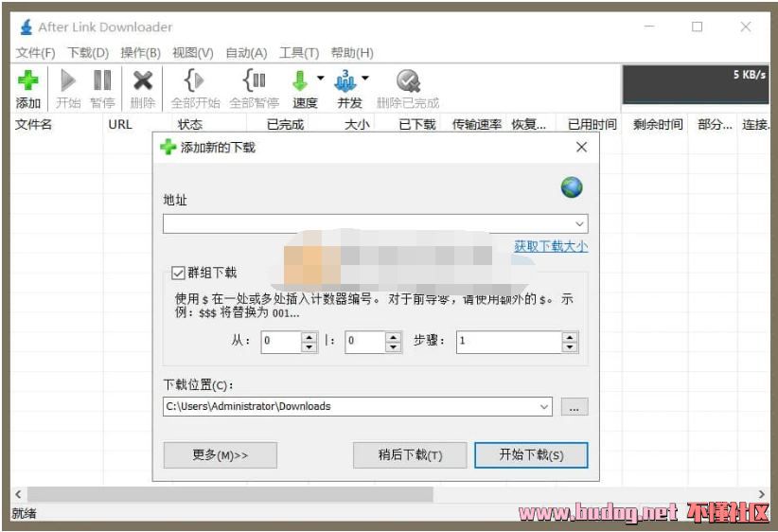
Task: Click the globe icon in add dialog
Action: (572, 187)
